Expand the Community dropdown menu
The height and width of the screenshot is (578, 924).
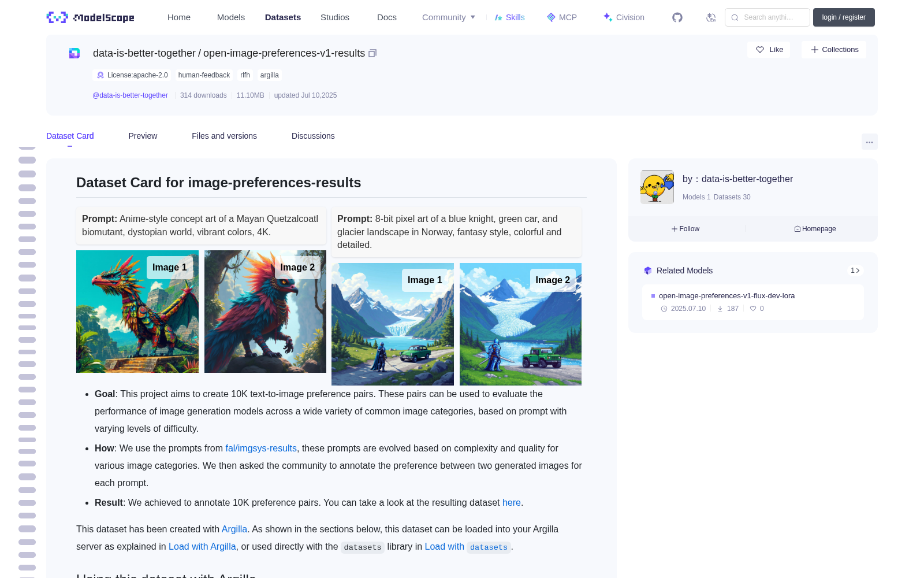(449, 17)
